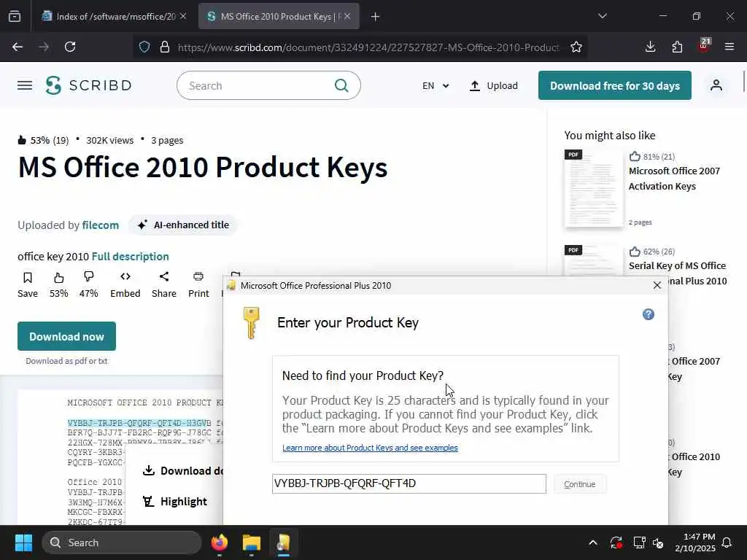The image size is (747, 560).
Task: Choose Download document in the context menu
Action: pyautogui.click(x=182, y=470)
